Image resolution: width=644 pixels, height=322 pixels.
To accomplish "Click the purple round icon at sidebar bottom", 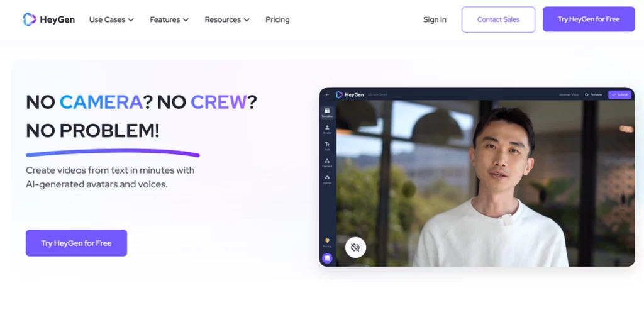I will [327, 258].
